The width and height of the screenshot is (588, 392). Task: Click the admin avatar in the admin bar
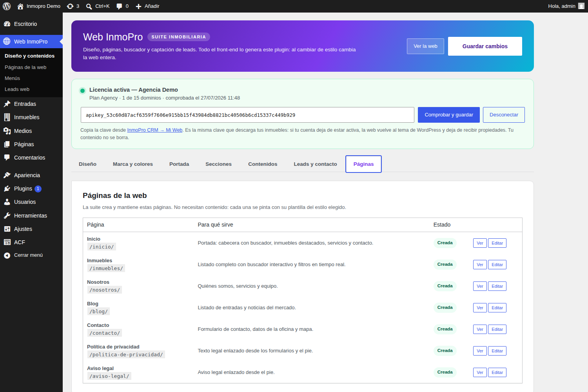(581, 6)
